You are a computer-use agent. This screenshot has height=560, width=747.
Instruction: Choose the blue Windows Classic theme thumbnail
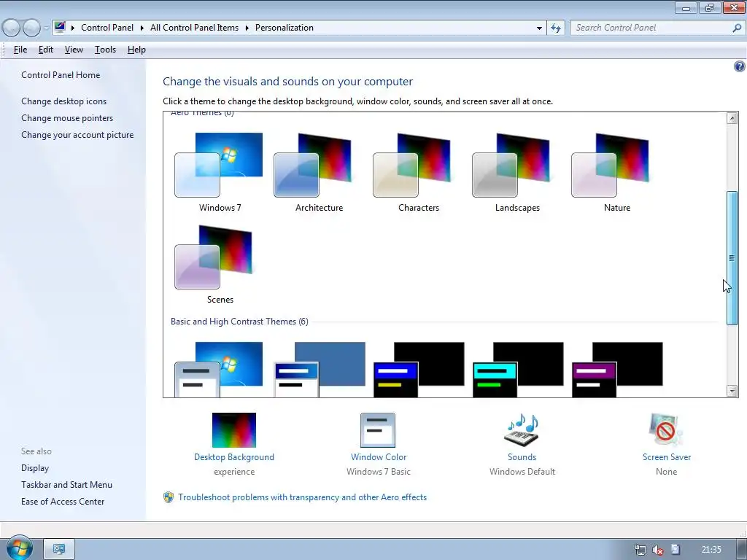[320, 369]
